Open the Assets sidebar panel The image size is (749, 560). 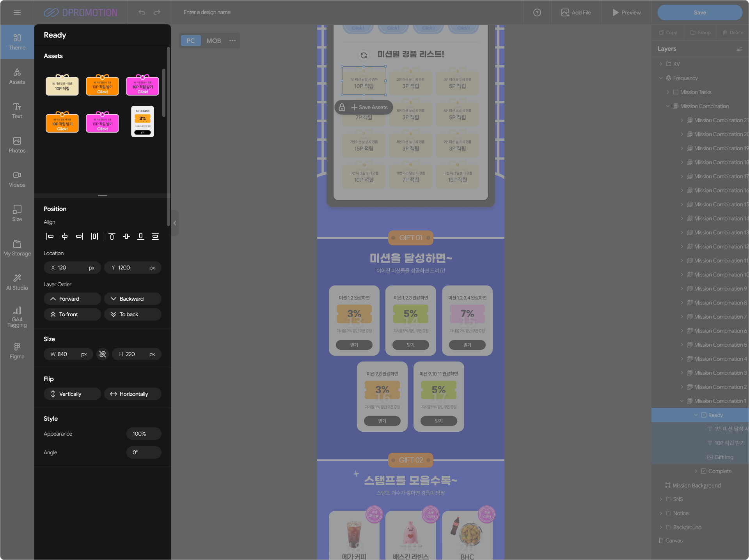(x=17, y=76)
